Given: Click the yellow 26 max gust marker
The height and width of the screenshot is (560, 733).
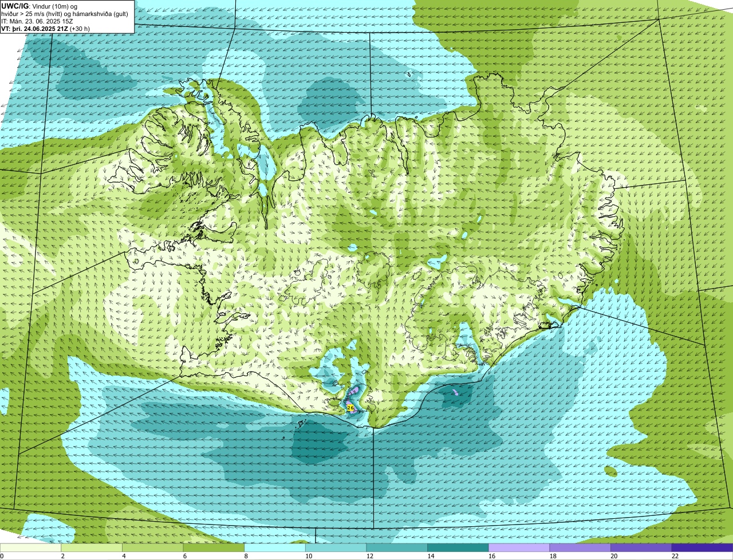Looking at the screenshot, I should click(x=350, y=408).
